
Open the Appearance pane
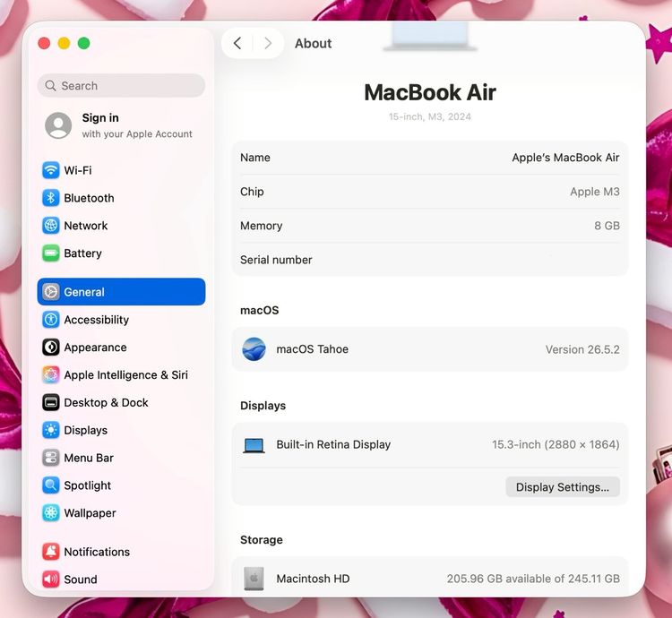coord(121,347)
